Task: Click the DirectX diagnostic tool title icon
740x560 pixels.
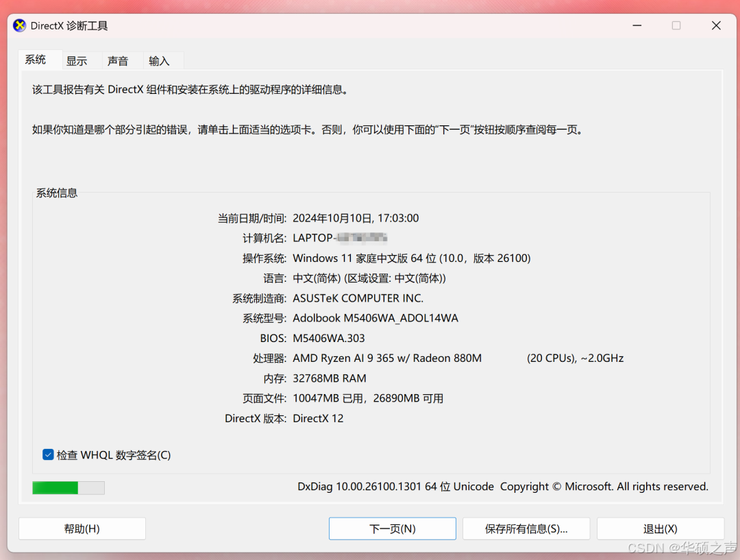Action: [20, 25]
